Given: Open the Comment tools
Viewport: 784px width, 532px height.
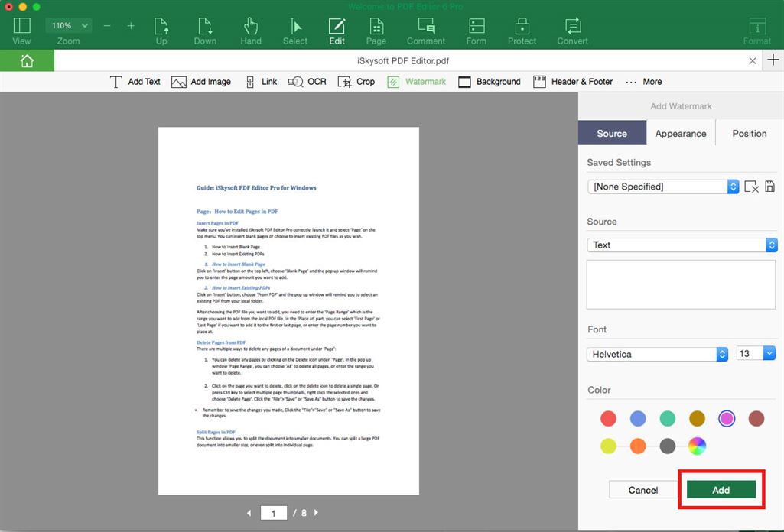Looking at the screenshot, I should [x=426, y=31].
